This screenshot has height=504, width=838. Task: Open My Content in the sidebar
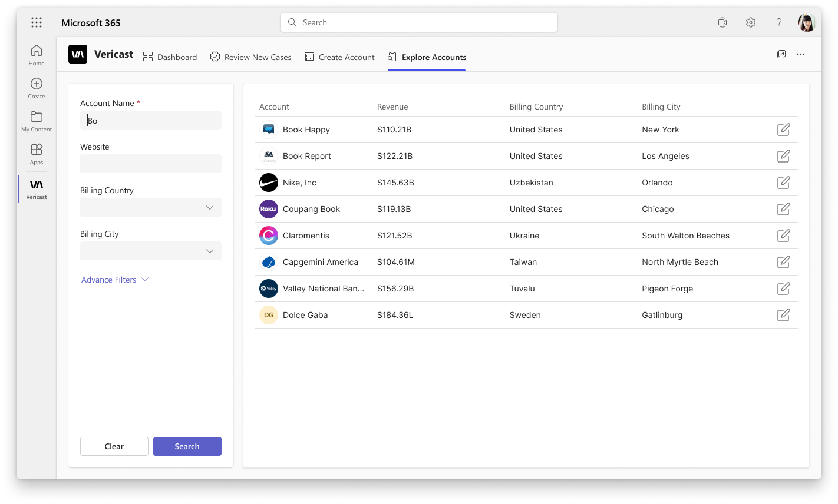coord(37,121)
